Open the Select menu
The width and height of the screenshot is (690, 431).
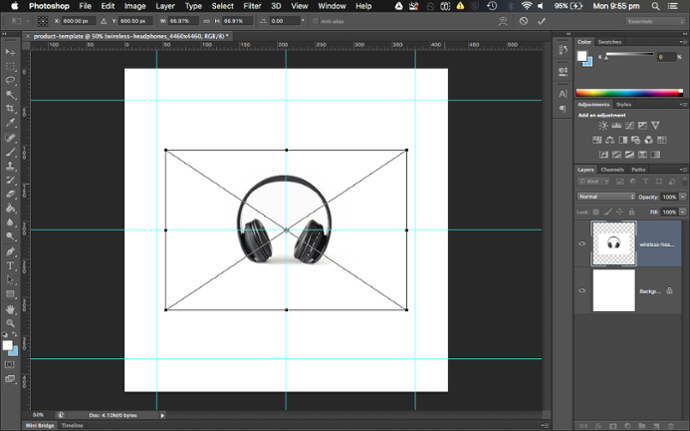coord(223,6)
